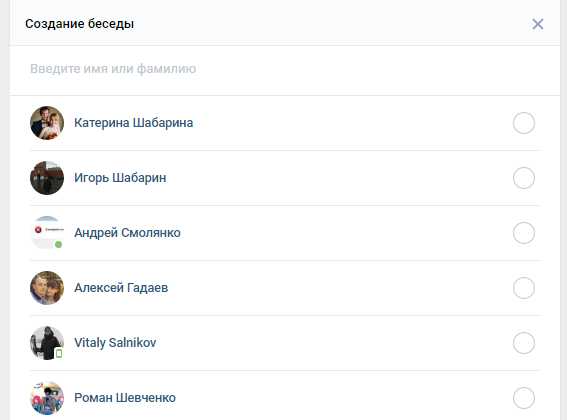
Task: Click the name search input field
Action: coord(284,69)
